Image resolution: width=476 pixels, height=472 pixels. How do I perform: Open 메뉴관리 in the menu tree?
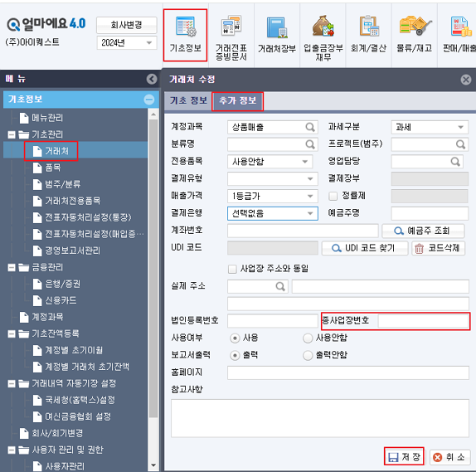(41, 118)
